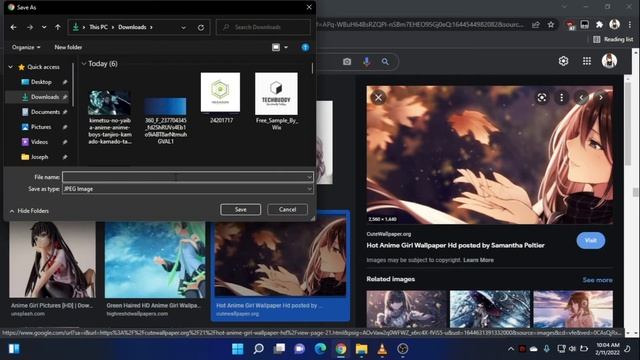Collapse the Today (6) group
640x360 pixels.
click(84, 64)
